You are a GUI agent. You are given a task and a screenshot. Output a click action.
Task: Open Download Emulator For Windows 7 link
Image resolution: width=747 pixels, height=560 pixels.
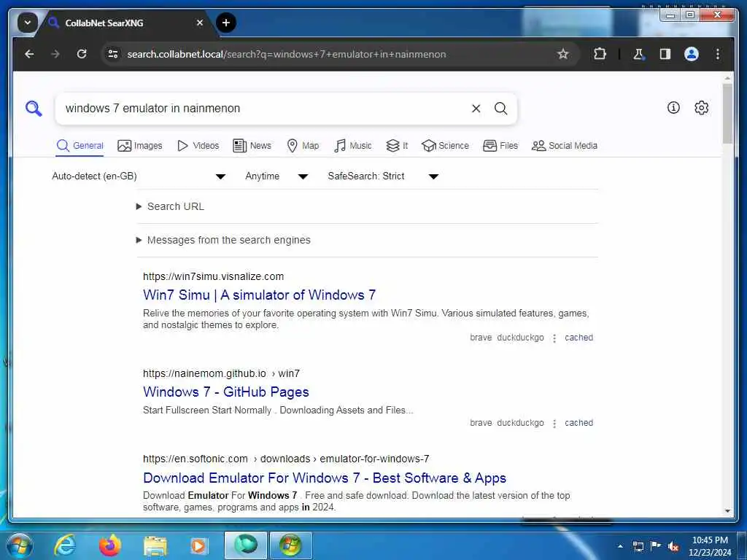pyautogui.click(x=325, y=478)
